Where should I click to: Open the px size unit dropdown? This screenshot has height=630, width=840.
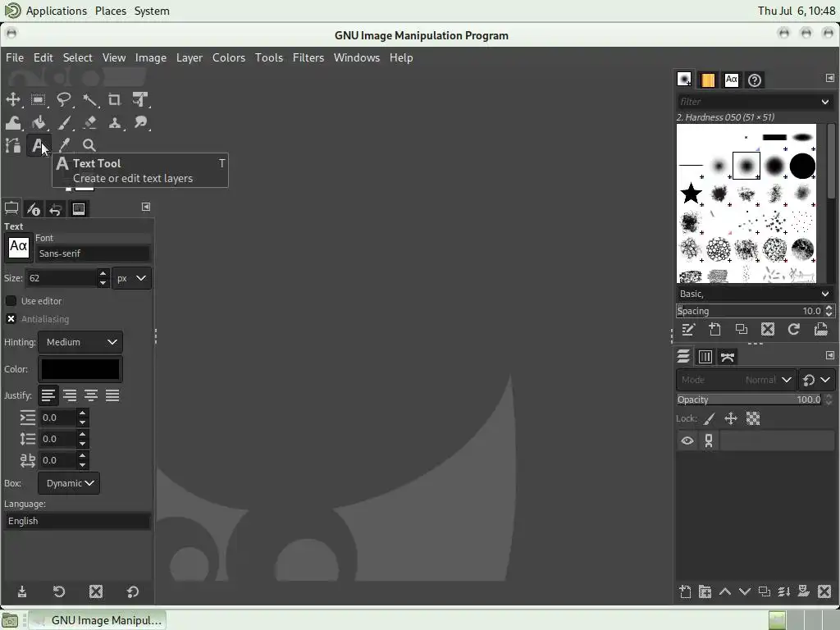coord(131,278)
